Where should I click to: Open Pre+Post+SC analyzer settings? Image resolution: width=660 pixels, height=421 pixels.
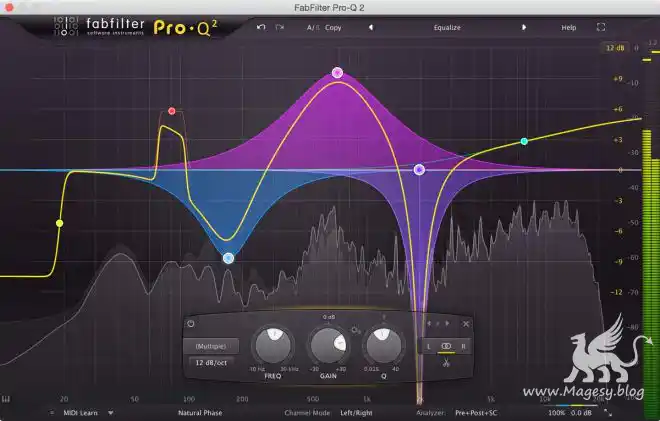pos(476,413)
